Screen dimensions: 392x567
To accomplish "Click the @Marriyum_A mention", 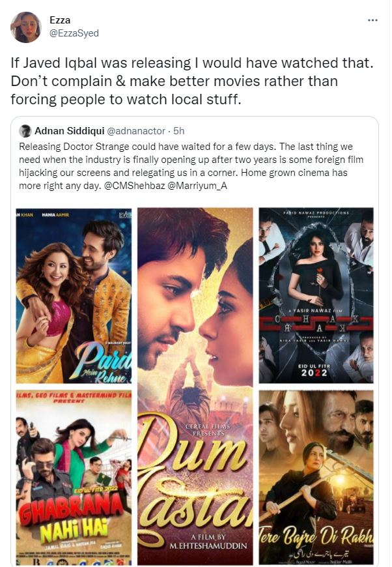I will coord(197,186).
